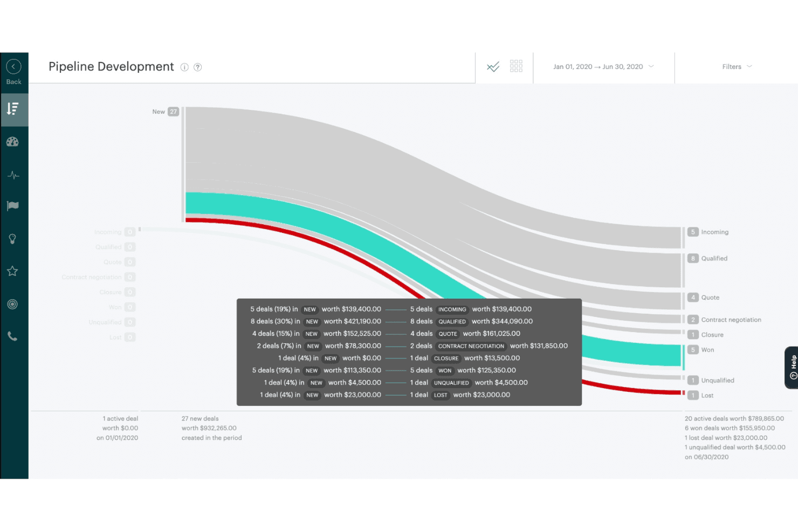Image resolution: width=798 pixels, height=532 pixels.
Task: Open the lightbulb insights sidebar icon
Action: (x=13, y=239)
